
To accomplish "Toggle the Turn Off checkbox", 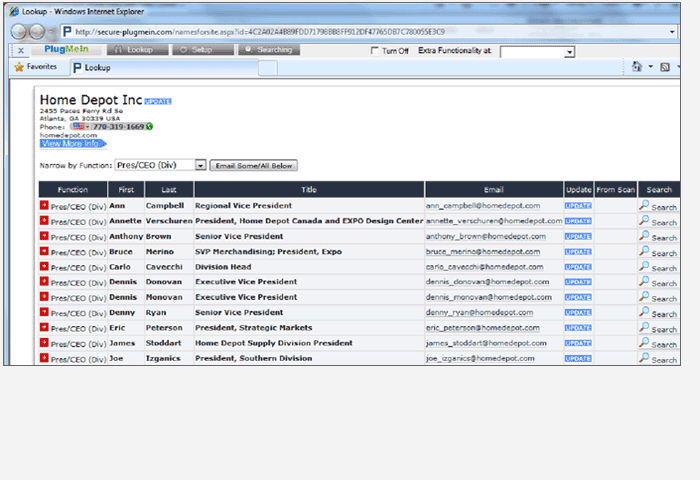I will pyautogui.click(x=375, y=50).
